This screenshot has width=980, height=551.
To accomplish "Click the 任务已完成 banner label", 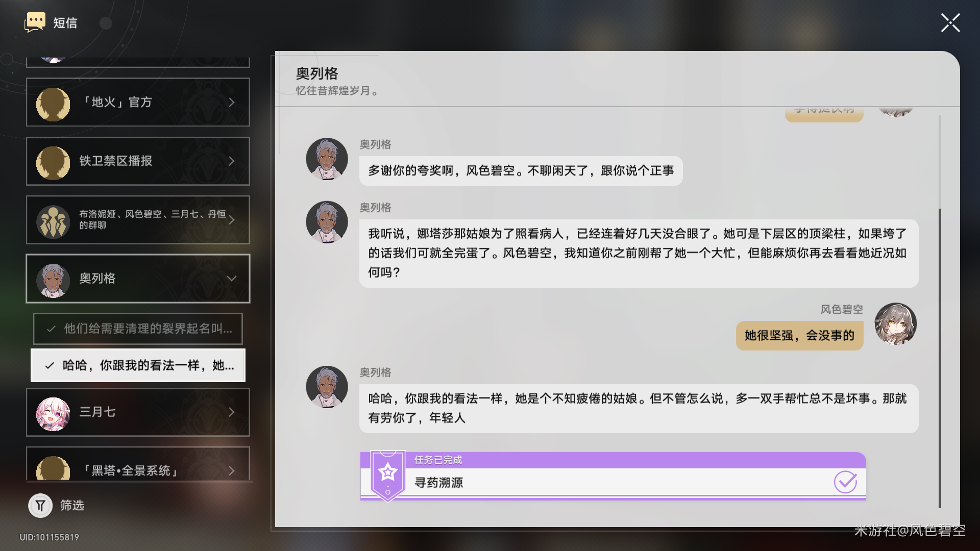I will [x=438, y=460].
